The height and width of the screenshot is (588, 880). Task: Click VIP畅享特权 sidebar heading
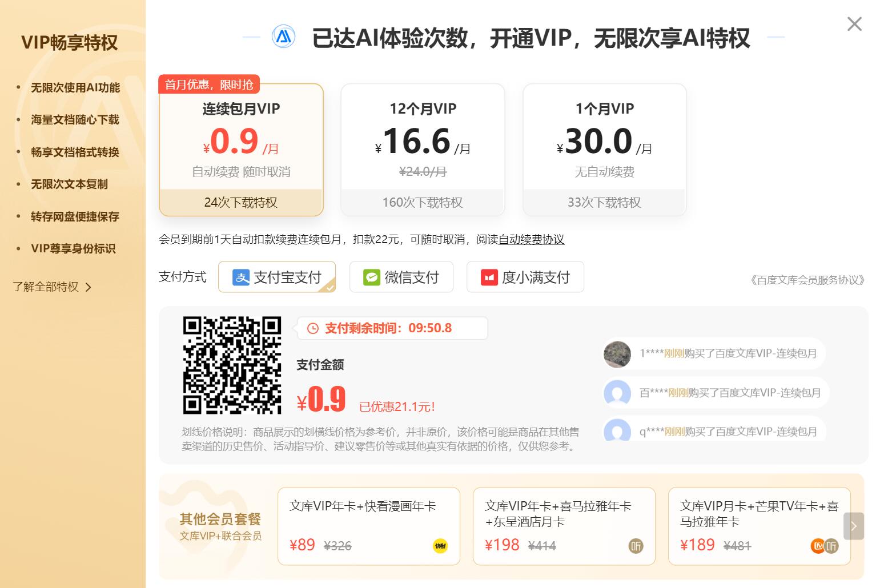[x=69, y=42]
